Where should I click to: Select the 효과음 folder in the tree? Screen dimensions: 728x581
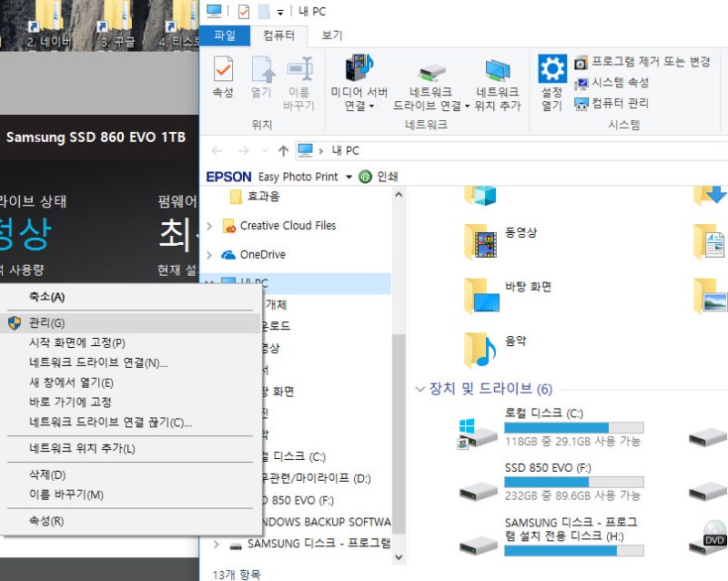[x=256, y=197]
